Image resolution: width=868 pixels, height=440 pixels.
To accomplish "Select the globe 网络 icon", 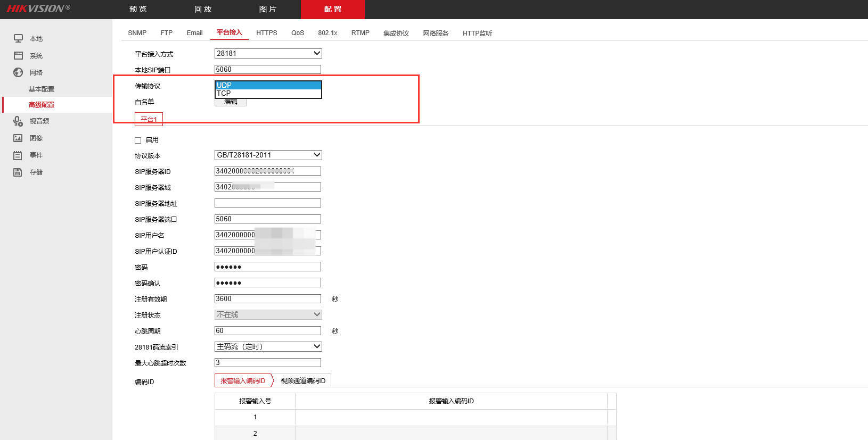I will [18, 72].
